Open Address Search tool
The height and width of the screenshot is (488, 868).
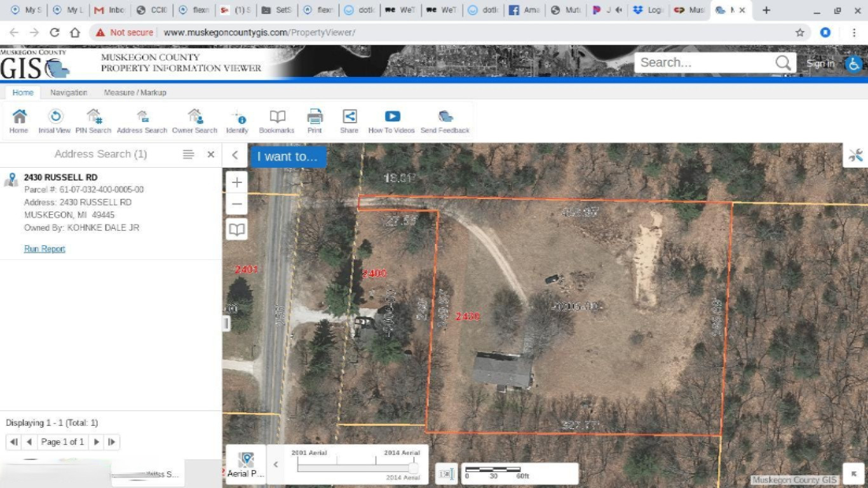coord(142,121)
